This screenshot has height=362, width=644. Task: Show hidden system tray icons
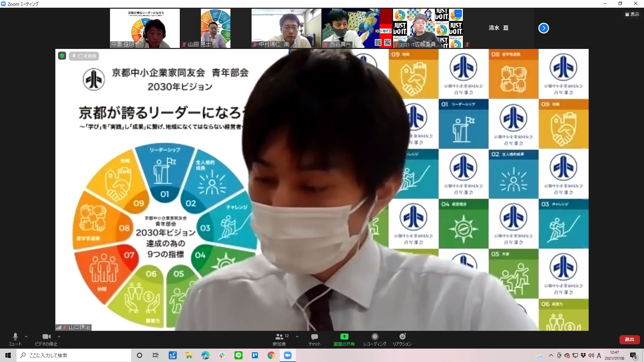[x=551, y=355]
